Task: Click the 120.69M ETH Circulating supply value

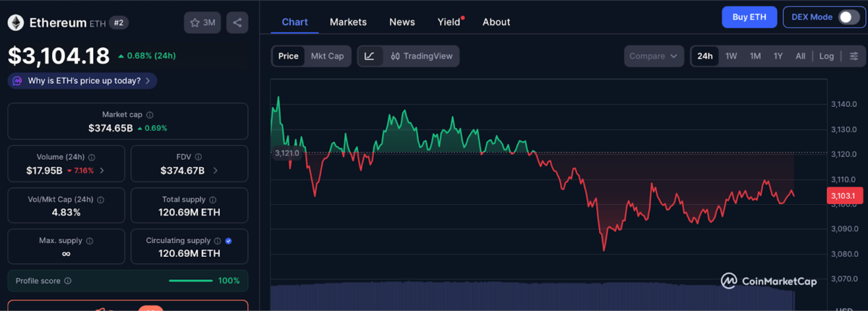Action: pyautogui.click(x=190, y=254)
